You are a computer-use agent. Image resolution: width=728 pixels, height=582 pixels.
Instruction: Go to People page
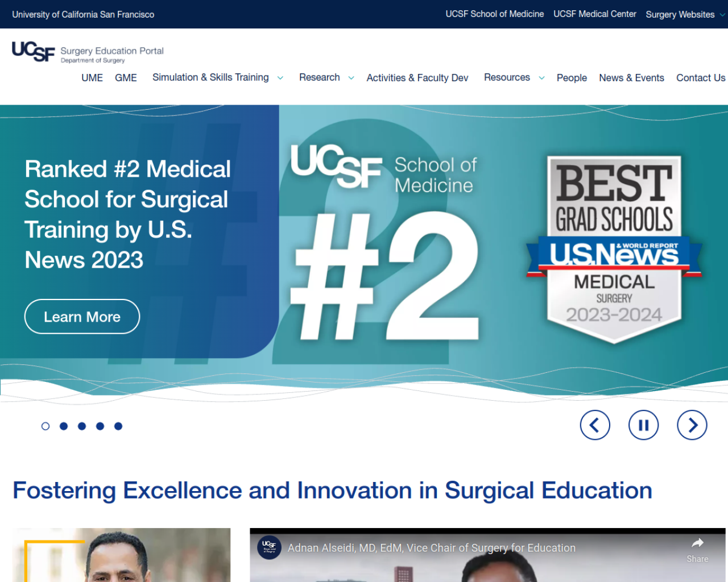pyautogui.click(x=572, y=78)
